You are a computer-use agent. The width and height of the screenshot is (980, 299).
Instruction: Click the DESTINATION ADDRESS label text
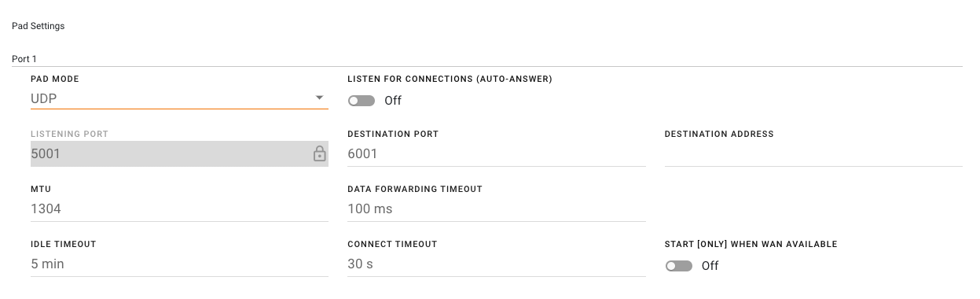[719, 135]
